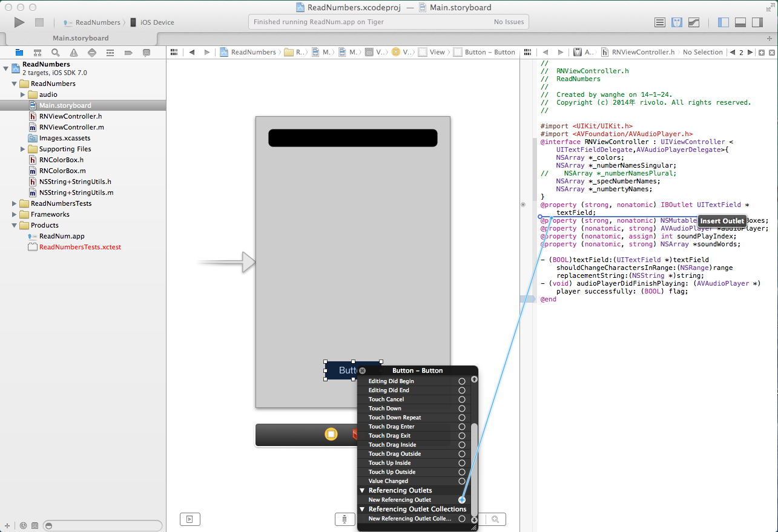Open the search navigator magnifier icon
Viewport: 778px width, 532px height.
pos(56,53)
